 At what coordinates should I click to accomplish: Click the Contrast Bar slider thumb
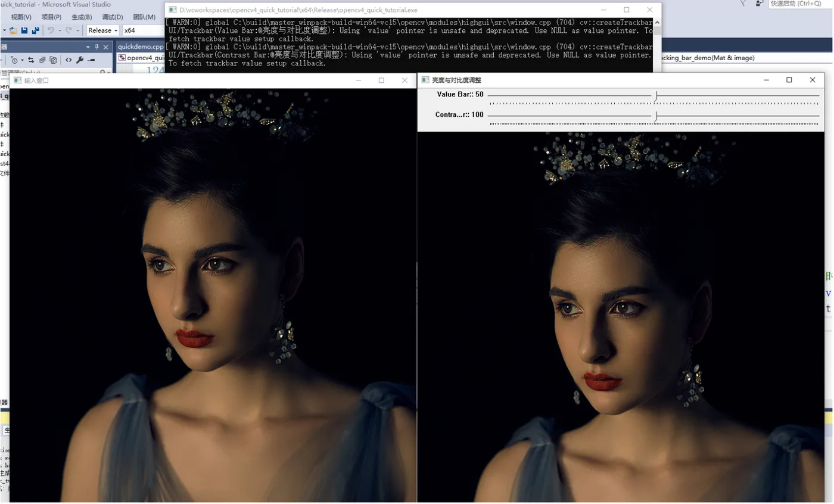pos(656,116)
